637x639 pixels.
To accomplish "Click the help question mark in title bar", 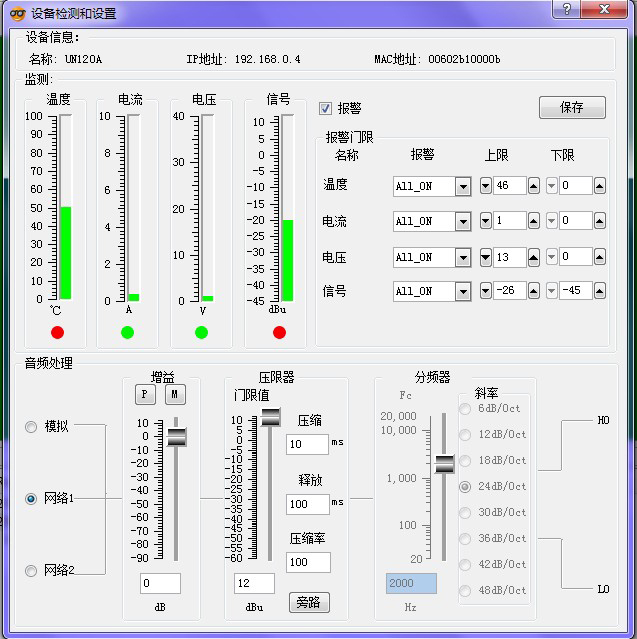I will click(567, 10).
